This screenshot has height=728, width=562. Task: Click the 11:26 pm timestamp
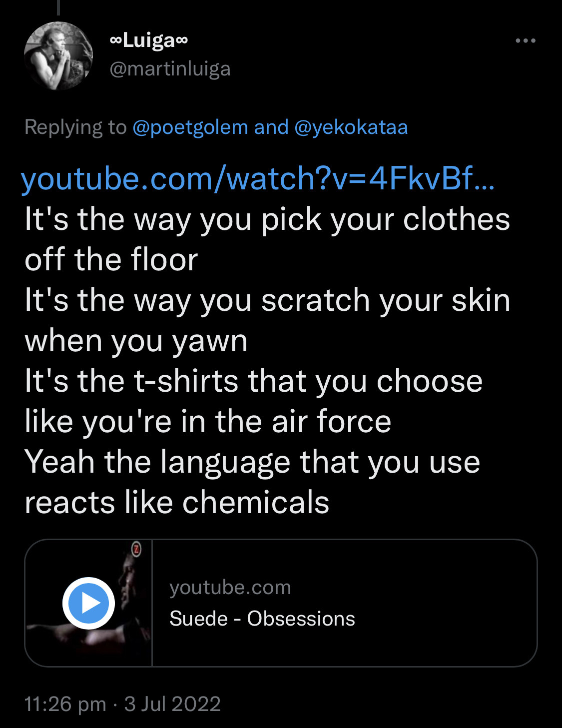pos(65,704)
